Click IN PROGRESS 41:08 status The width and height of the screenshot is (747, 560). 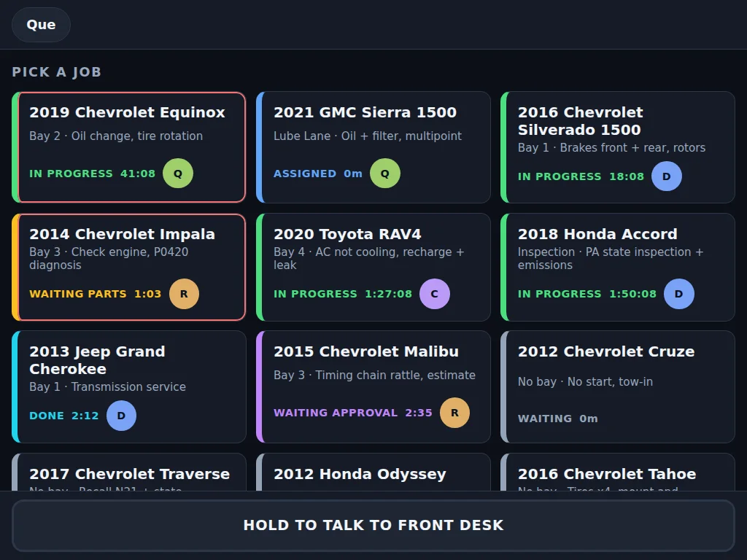tap(93, 174)
